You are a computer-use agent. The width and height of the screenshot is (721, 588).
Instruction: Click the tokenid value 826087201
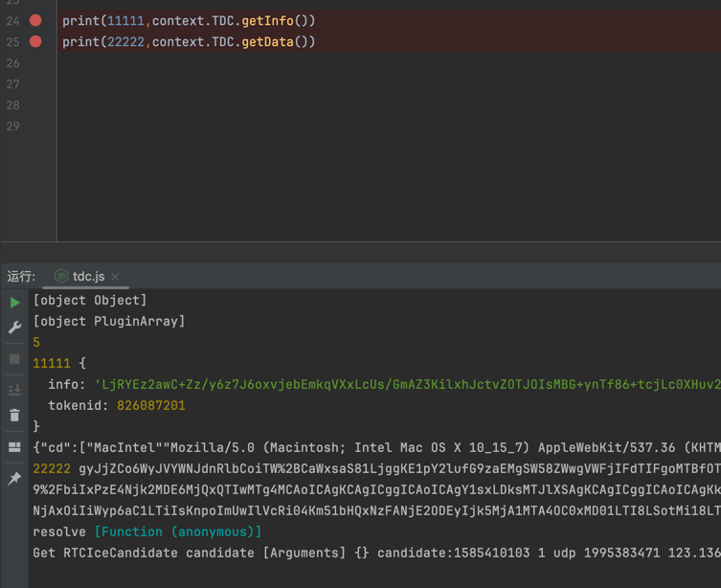[150, 405]
